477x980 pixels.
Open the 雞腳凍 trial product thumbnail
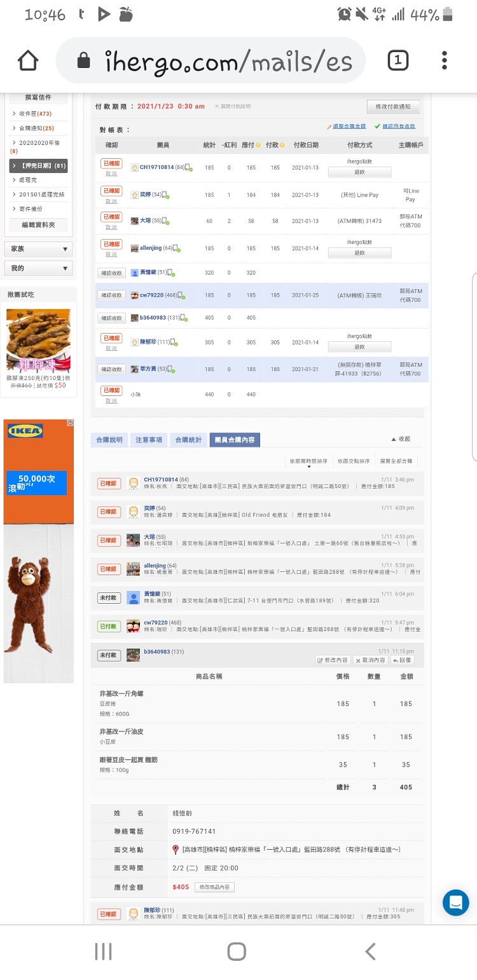pyautogui.click(x=38, y=341)
